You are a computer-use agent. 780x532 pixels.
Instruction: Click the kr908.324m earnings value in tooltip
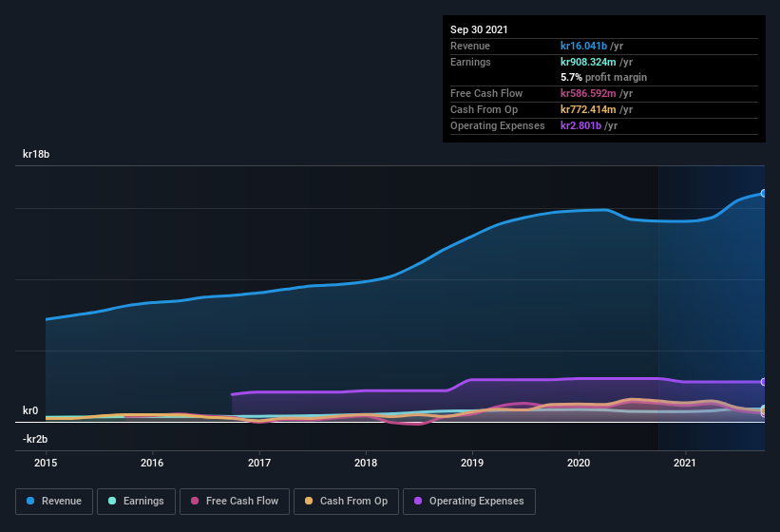[x=588, y=62]
